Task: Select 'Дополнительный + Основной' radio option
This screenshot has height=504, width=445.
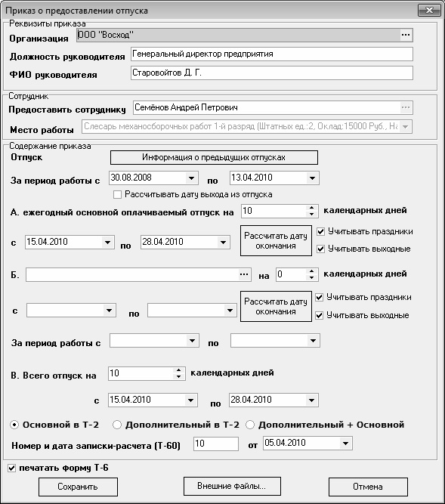Action: click(x=250, y=425)
